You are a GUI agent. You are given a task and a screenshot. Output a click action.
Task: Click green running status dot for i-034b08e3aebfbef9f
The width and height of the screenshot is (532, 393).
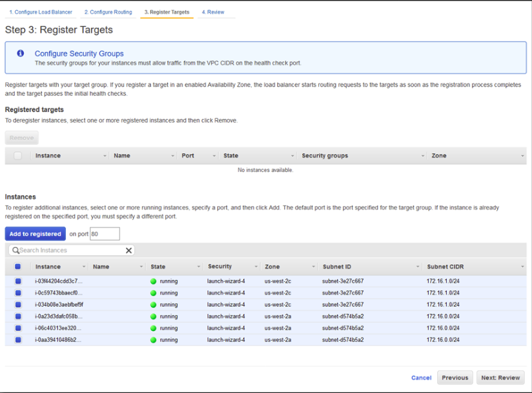pyautogui.click(x=154, y=304)
